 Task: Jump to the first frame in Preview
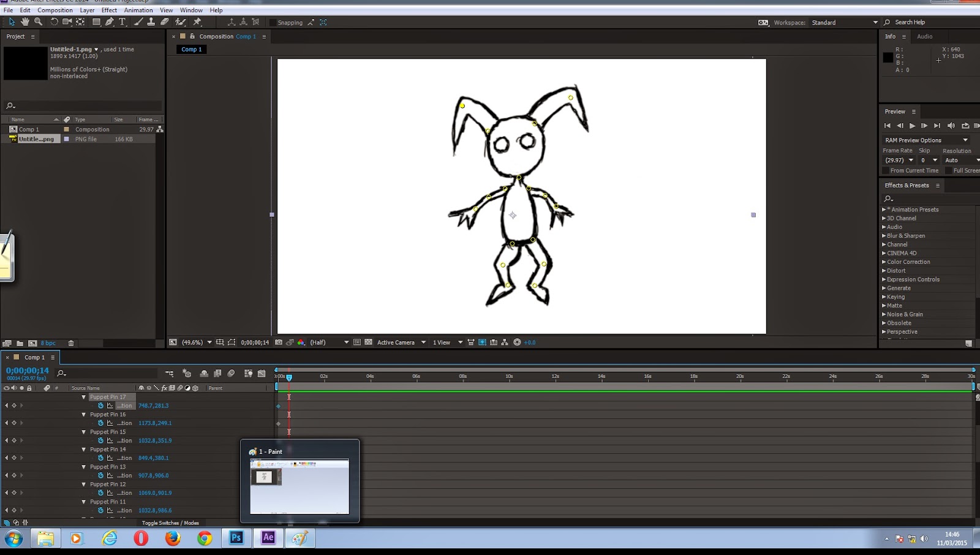point(888,126)
